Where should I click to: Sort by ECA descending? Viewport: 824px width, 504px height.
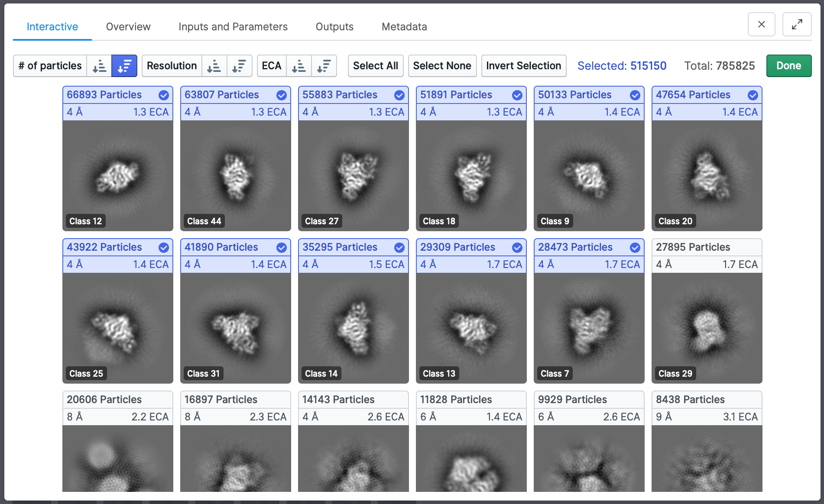[x=324, y=66]
